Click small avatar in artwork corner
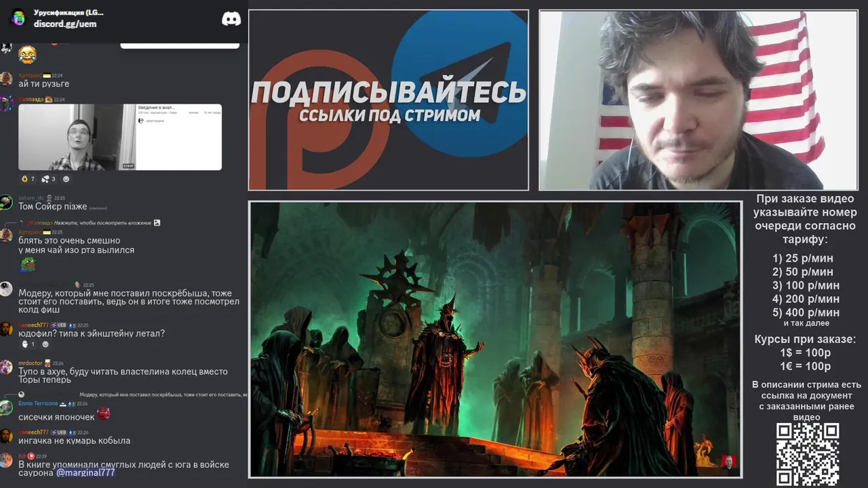This screenshot has width=868, height=488. pos(729,462)
